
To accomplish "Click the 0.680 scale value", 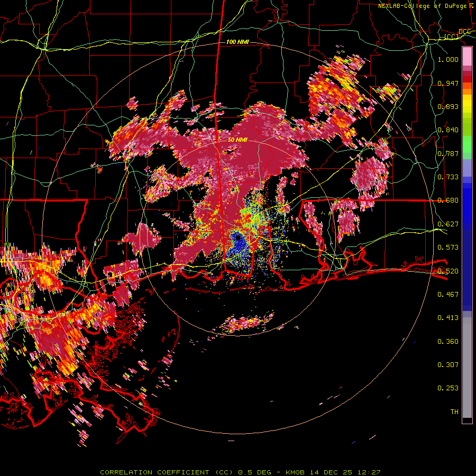I will 448,200.
